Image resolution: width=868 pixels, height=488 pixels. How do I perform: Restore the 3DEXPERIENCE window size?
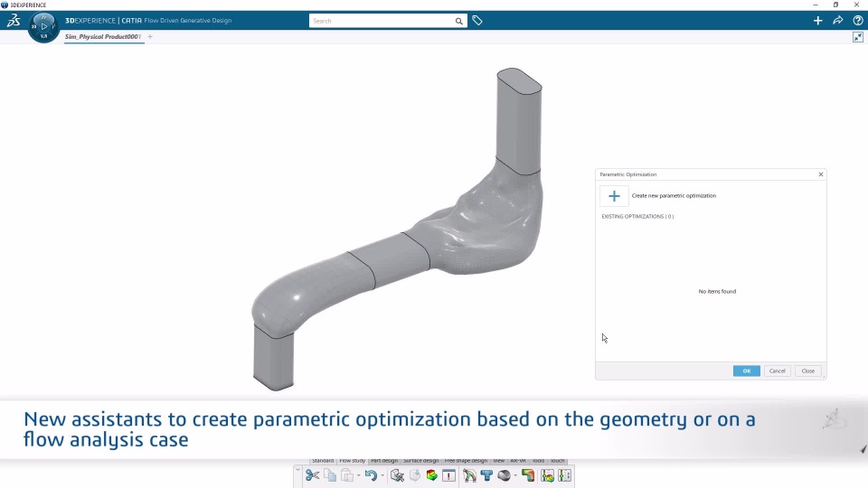click(835, 5)
